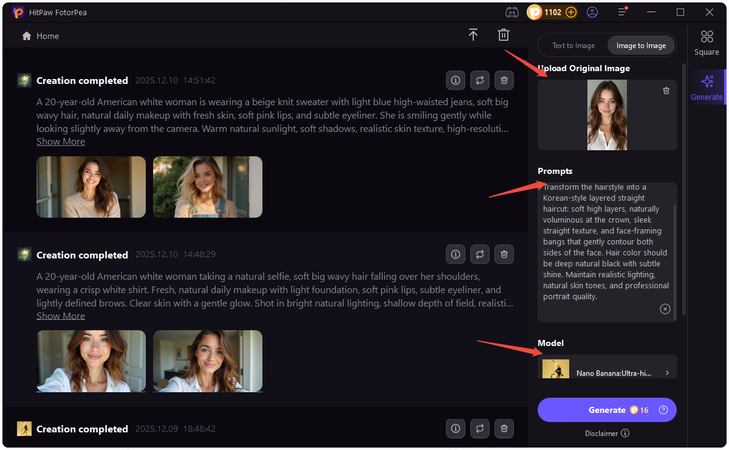View info for the 14:51:42 creation
This screenshot has width=729, height=450.
(x=455, y=80)
